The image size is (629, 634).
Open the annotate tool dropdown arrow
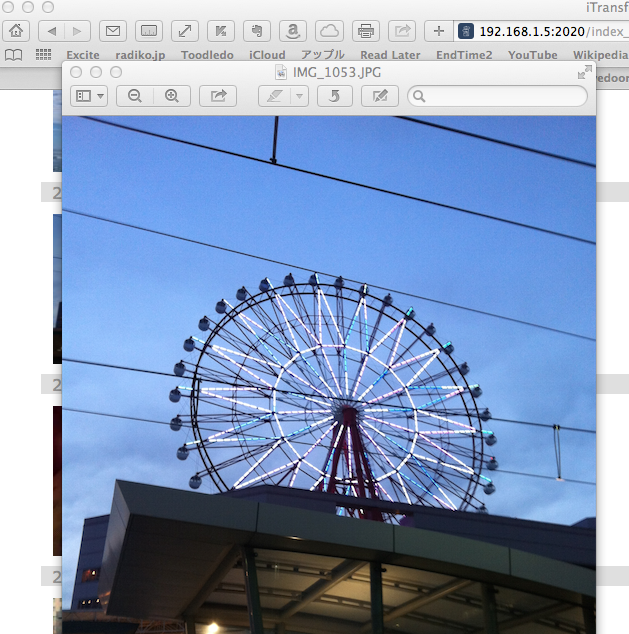[x=300, y=96]
